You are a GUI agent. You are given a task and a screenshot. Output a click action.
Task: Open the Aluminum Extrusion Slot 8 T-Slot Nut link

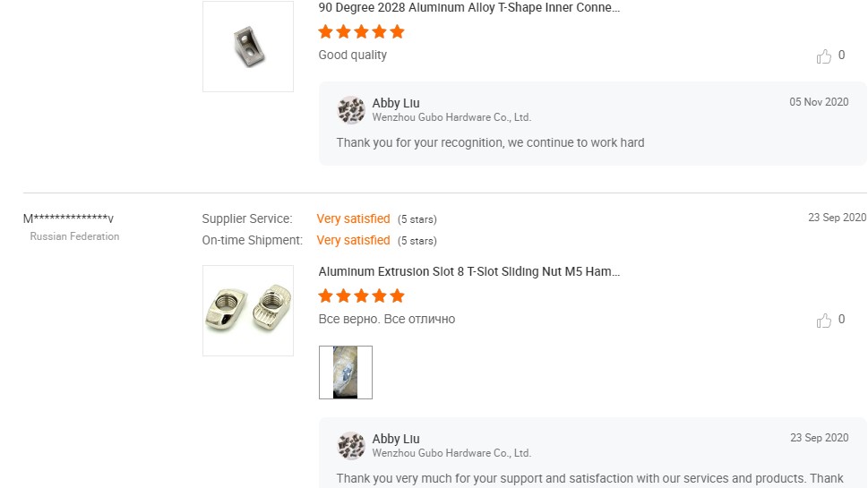pyautogui.click(x=468, y=271)
